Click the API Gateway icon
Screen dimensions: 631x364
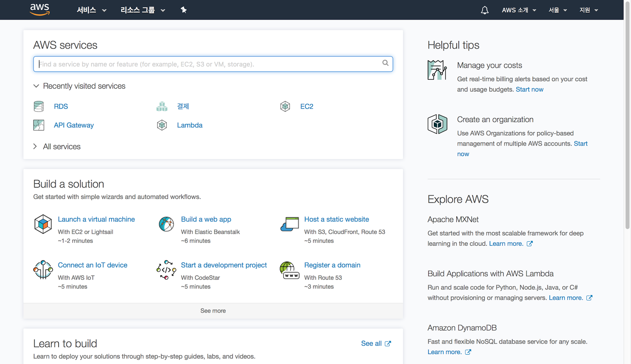39,125
